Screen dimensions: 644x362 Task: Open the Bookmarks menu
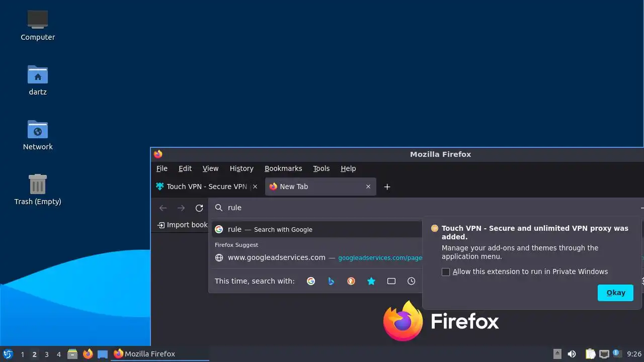coord(283,168)
